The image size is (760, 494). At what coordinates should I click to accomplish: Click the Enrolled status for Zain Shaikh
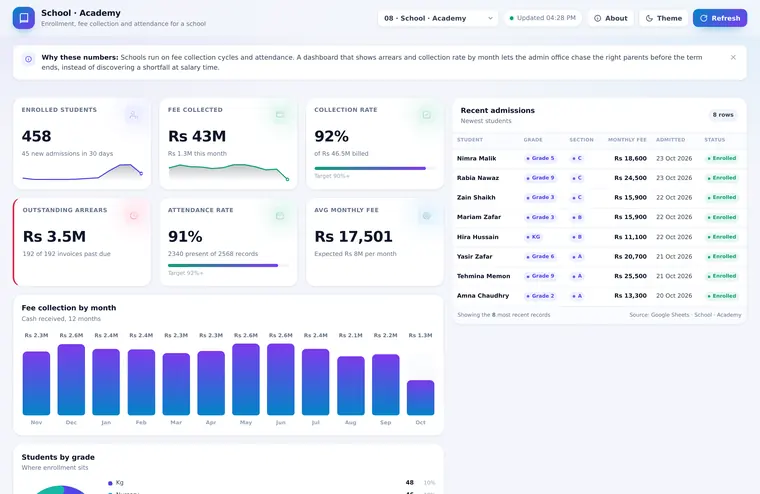click(x=721, y=197)
